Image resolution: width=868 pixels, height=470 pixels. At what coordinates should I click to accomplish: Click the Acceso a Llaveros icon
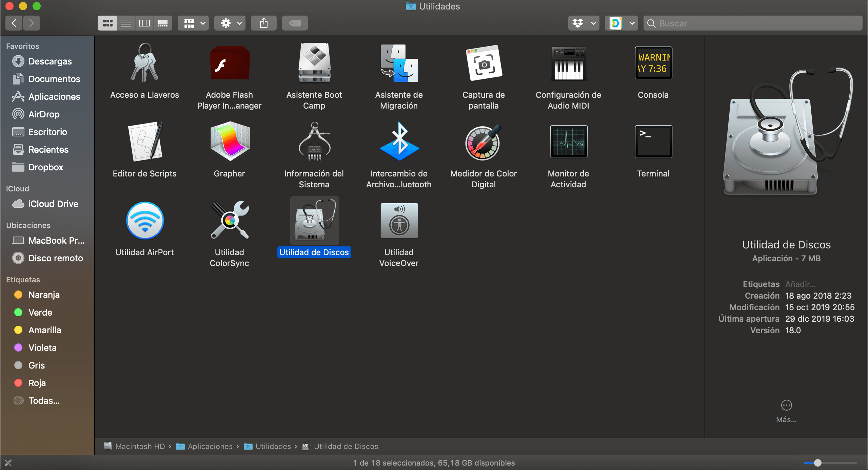[144, 63]
